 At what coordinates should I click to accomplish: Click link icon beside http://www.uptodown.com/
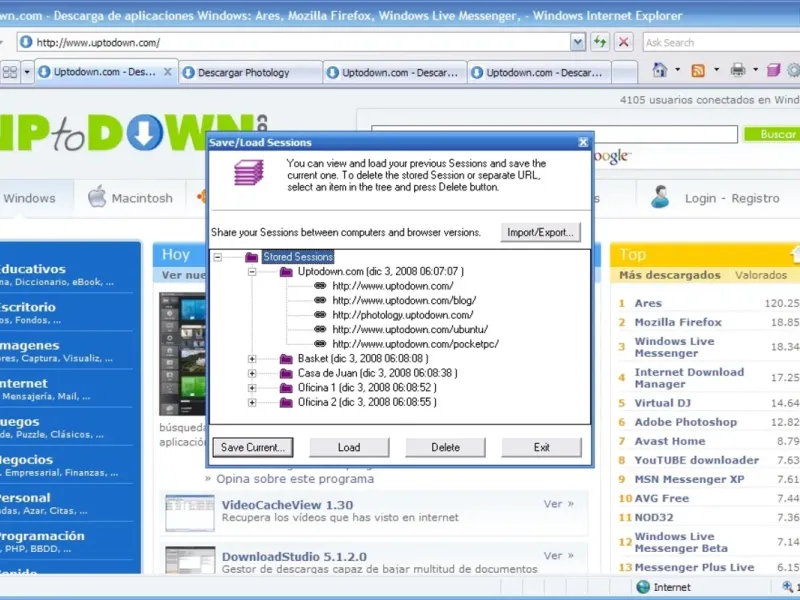coord(320,286)
